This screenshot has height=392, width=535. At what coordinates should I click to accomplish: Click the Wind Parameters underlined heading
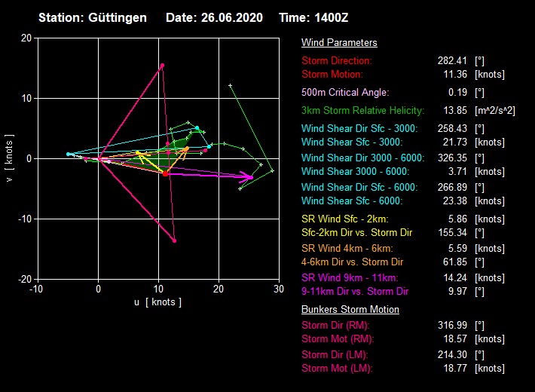(339, 43)
